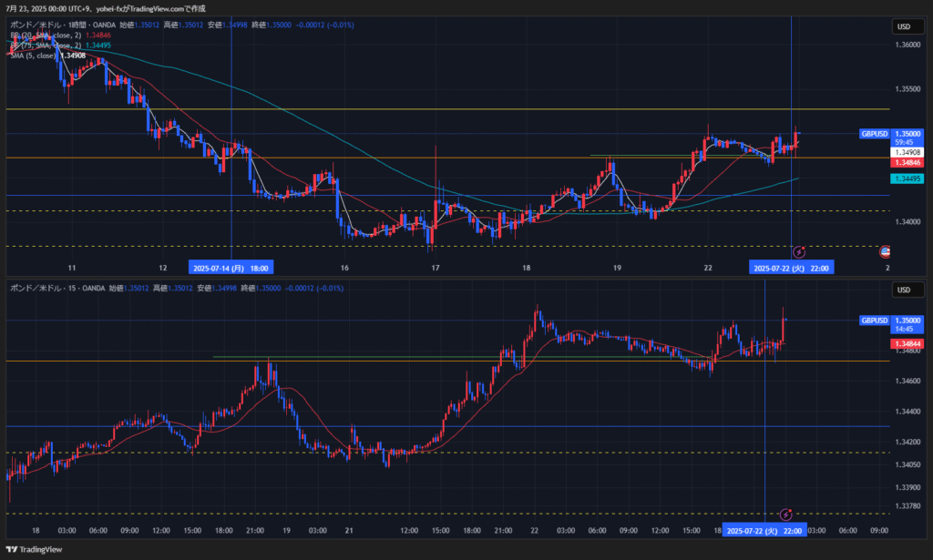Click the GBPUSD symbol label on the 15-minute chart
The height and width of the screenshot is (560, 933).
(874, 321)
